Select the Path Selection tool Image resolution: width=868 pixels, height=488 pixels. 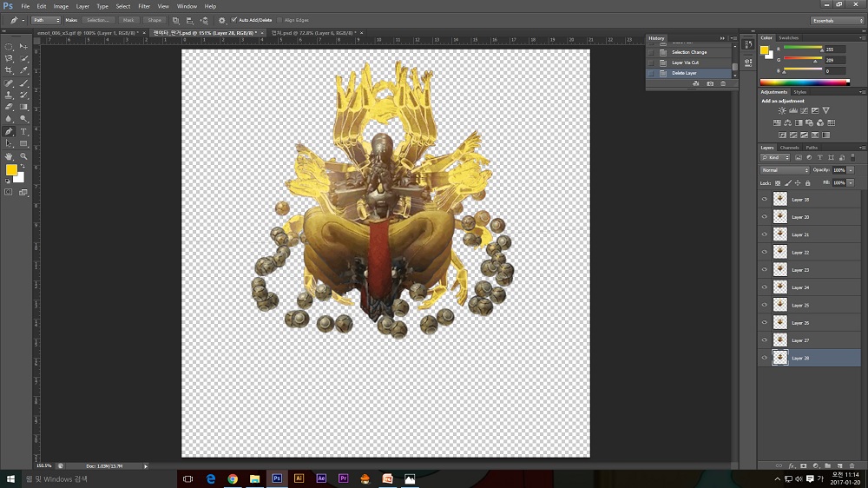[x=9, y=143]
